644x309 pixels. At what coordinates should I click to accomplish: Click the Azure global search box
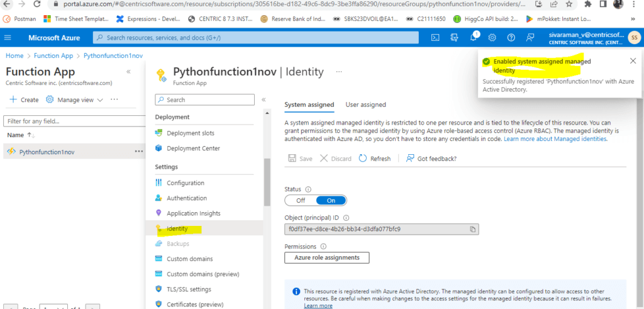point(256,38)
